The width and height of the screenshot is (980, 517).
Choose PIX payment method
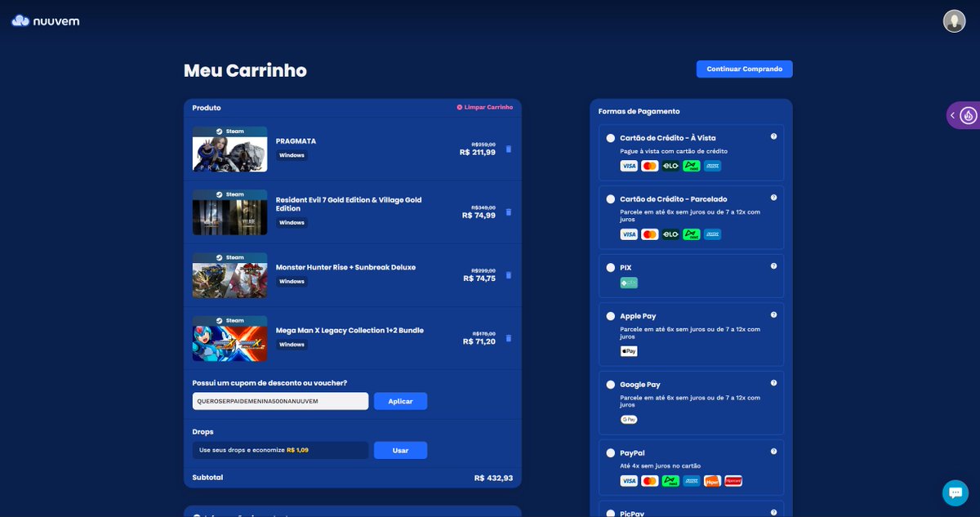point(611,268)
